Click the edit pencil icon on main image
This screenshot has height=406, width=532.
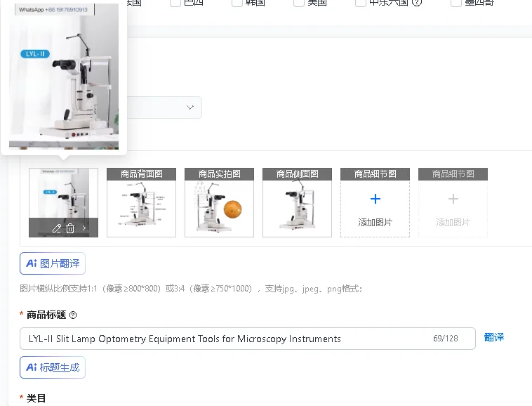[57, 228]
